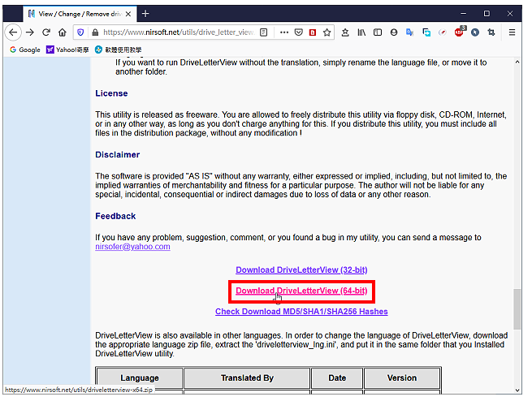Screen dimensions: 532x401
Task: Open the tracking protection shield info
Action: [80, 32]
